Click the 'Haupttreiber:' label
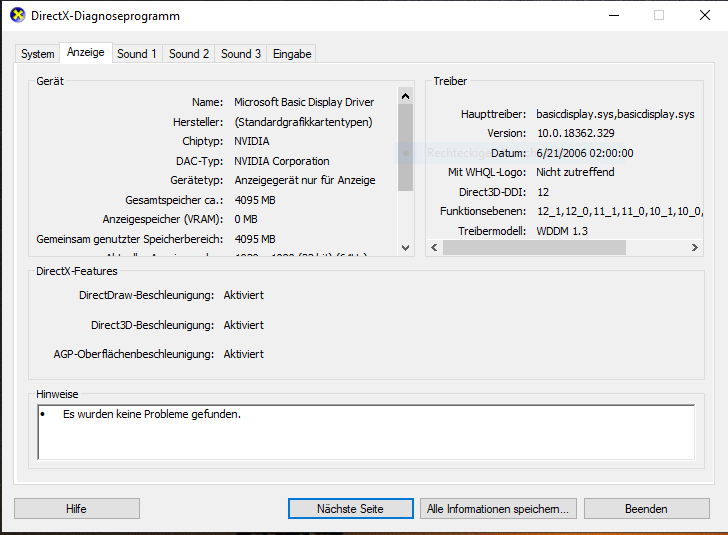 [494, 114]
